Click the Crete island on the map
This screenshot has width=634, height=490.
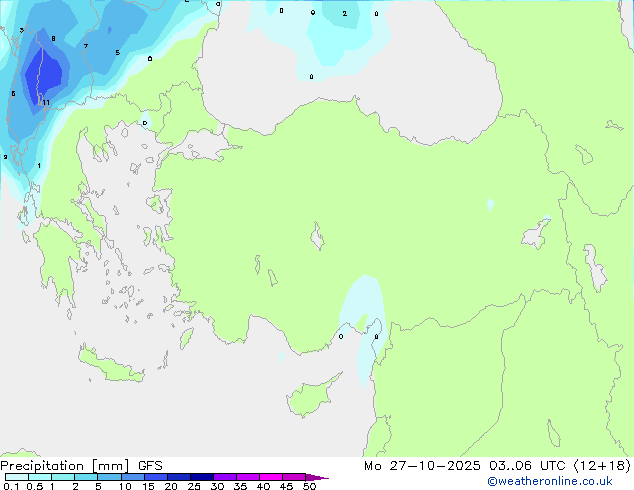coord(111,366)
